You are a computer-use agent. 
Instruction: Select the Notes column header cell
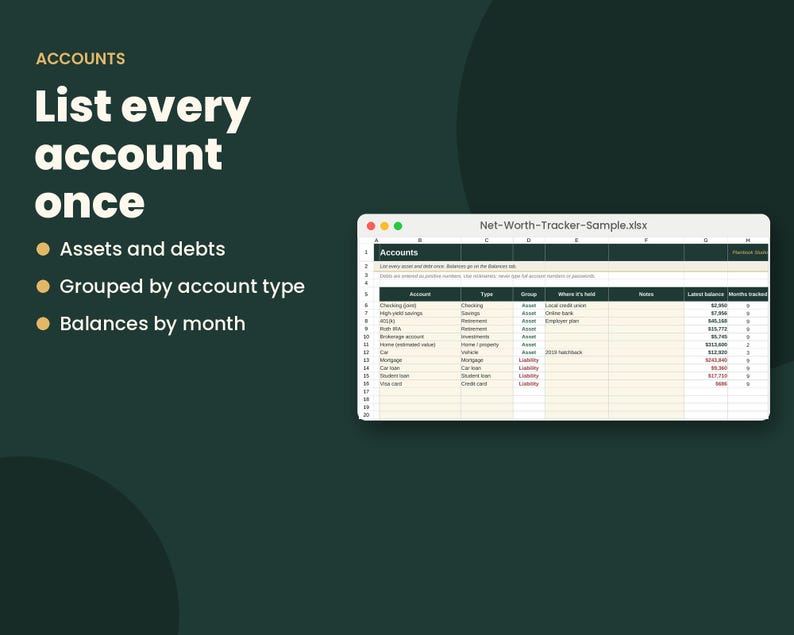pos(646,294)
